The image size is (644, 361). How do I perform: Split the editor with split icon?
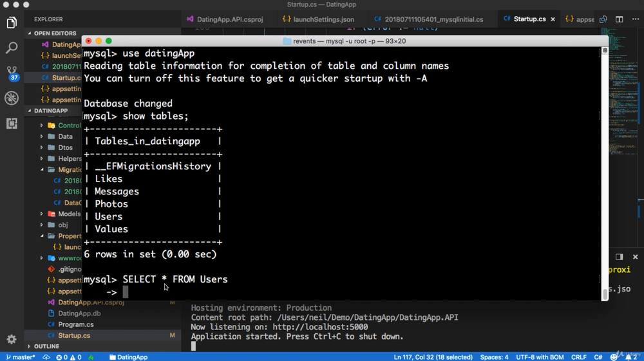620,19
